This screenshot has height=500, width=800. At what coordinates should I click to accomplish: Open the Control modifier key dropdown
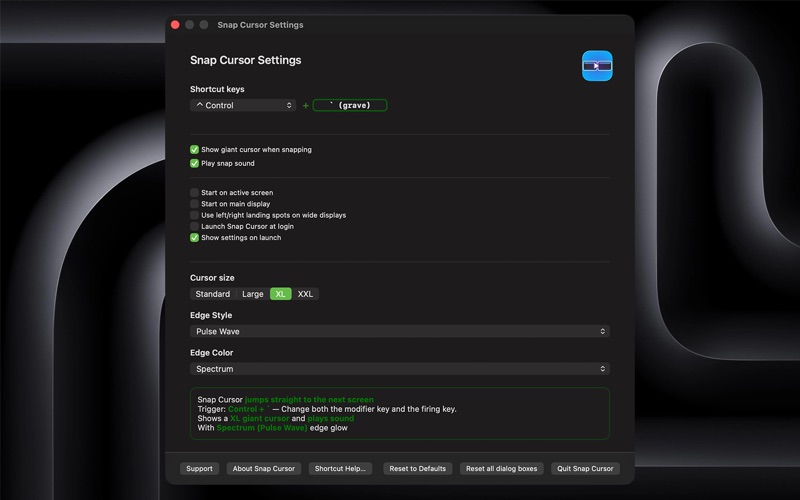click(x=243, y=105)
